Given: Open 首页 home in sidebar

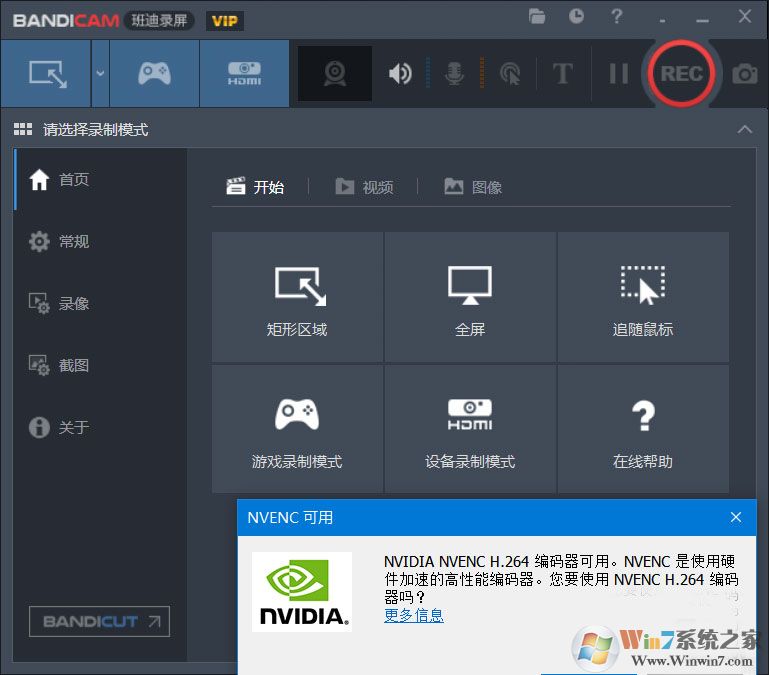Looking at the screenshot, I should tap(100, 180).
